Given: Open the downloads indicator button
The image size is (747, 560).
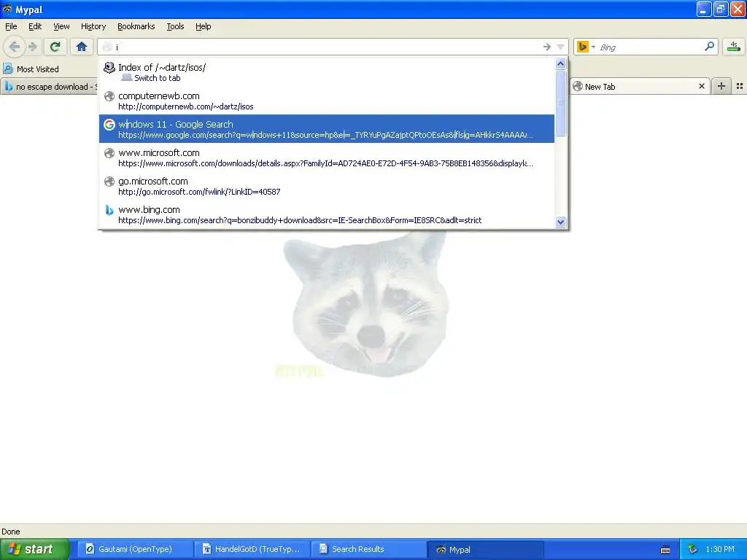Looking at the screenshot, I should pyautogui.click(x=734, y=47).
